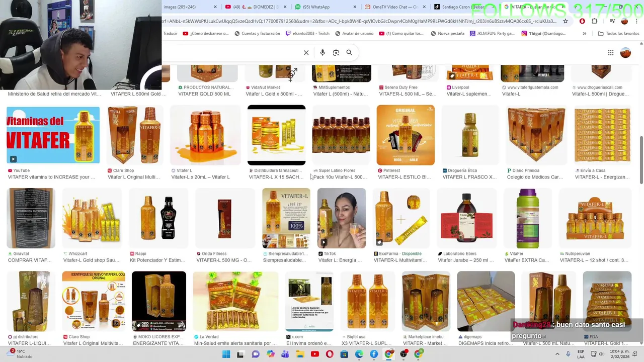The image size is (644, 362).
Task: Click the browser address bar URL
Action: tap(359, 21)
